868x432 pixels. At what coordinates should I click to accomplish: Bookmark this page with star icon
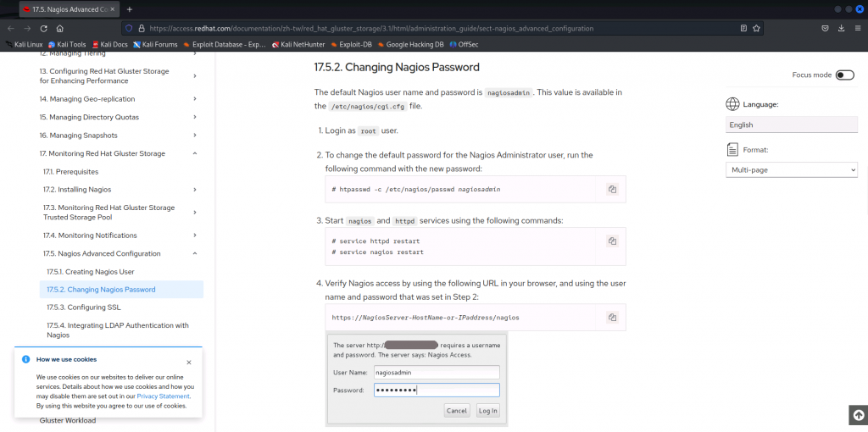coord(756,28)
